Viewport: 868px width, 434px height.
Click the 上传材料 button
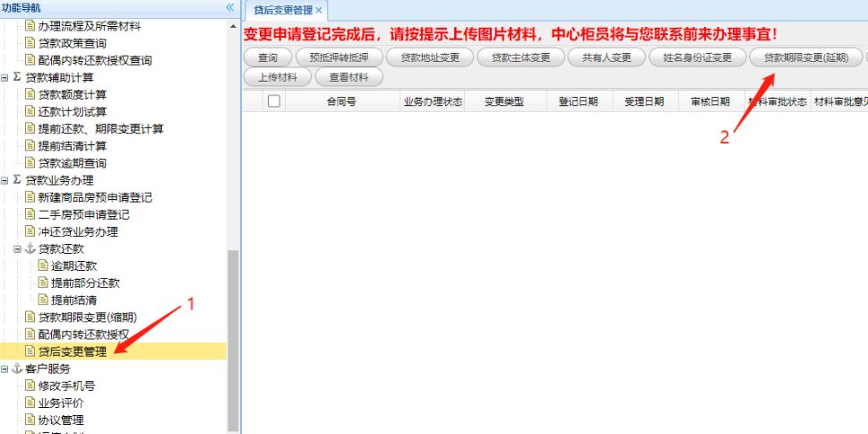pos(278,78)
